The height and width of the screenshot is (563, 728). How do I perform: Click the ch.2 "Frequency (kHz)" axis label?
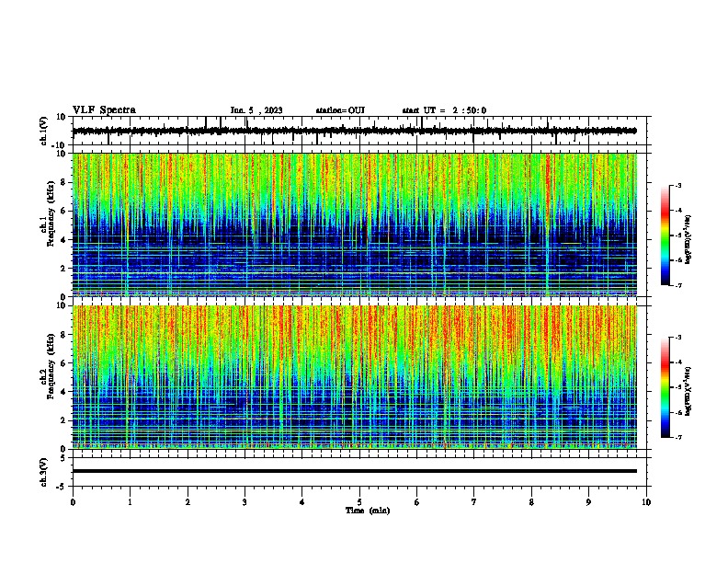click(x=51, y=366)
